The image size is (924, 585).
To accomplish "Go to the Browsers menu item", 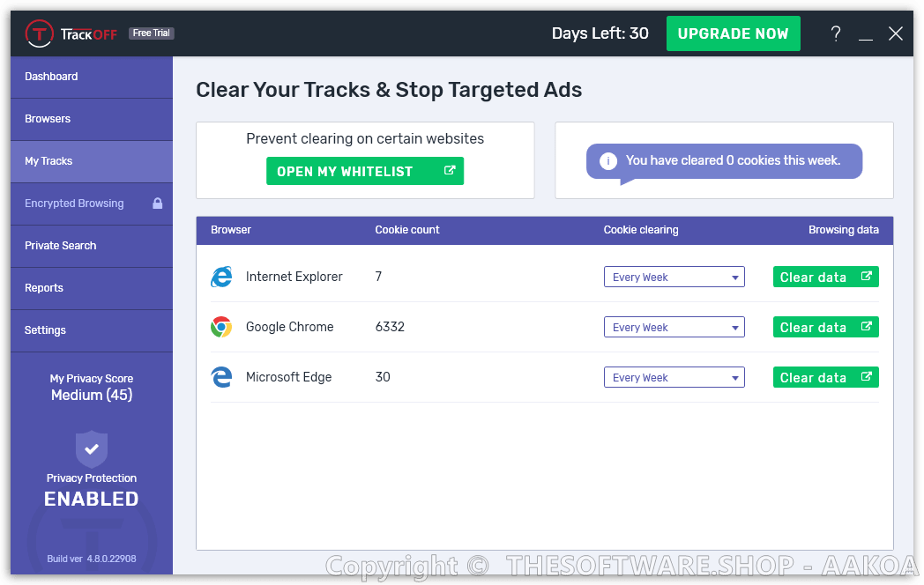I will pos(92,119).
